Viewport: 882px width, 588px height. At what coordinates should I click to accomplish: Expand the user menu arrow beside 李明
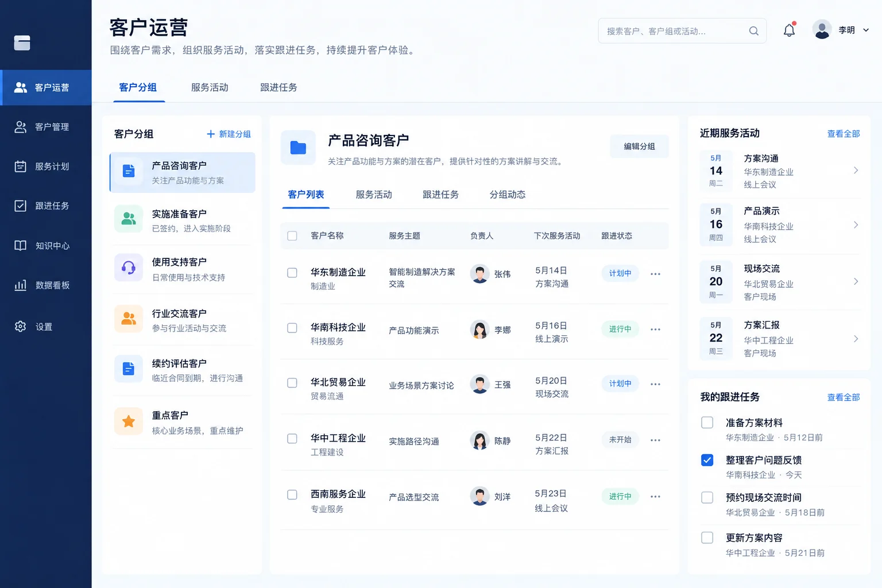[866, 30]
